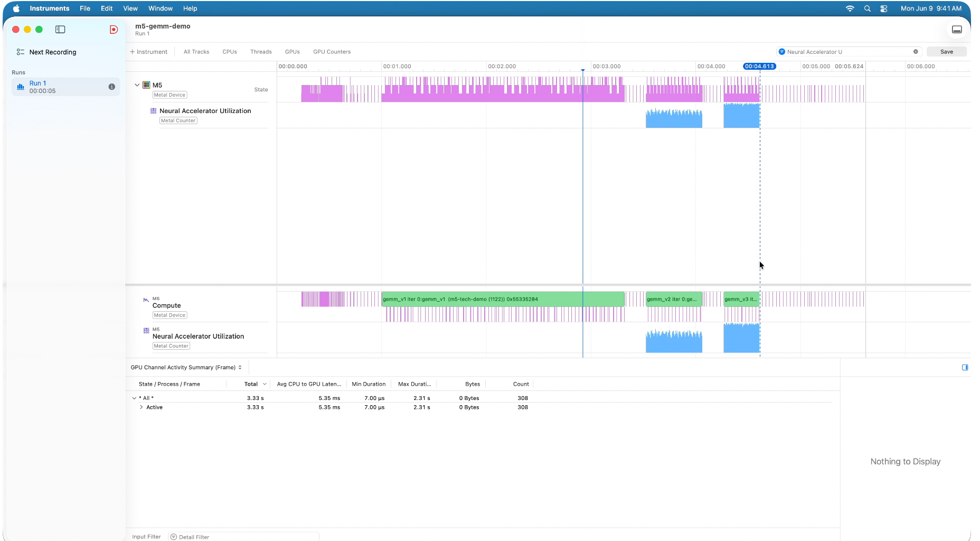Show info for Run 1

111,87
